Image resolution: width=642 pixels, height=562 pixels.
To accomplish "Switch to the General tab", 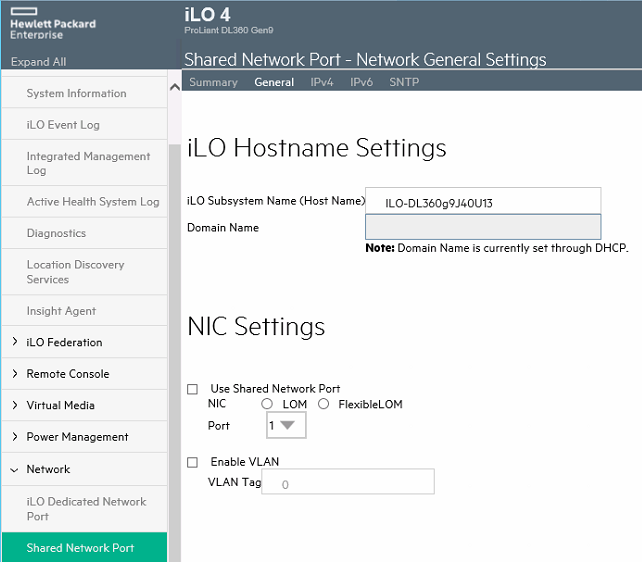I will pyautogui.click(x=274, y=82).
